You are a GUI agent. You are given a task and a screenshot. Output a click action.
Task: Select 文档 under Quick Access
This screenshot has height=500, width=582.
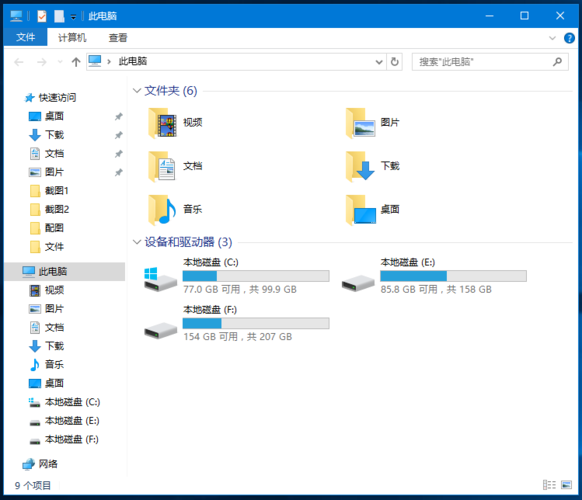(47, 154)
